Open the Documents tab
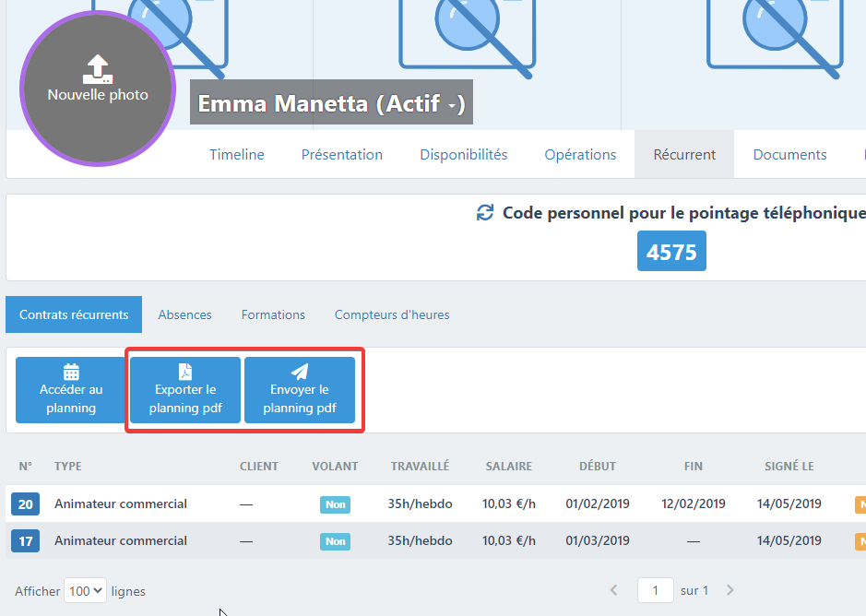 click(x=789, y=155)
